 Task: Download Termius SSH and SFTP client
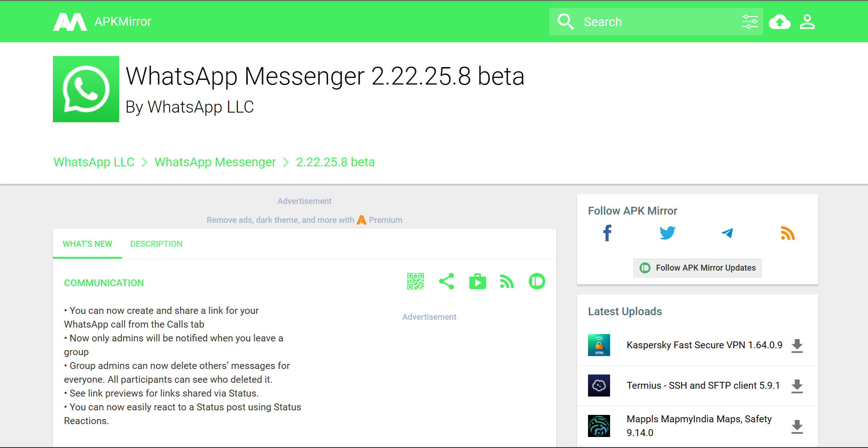pyautogui.click(x=797, y=386)
